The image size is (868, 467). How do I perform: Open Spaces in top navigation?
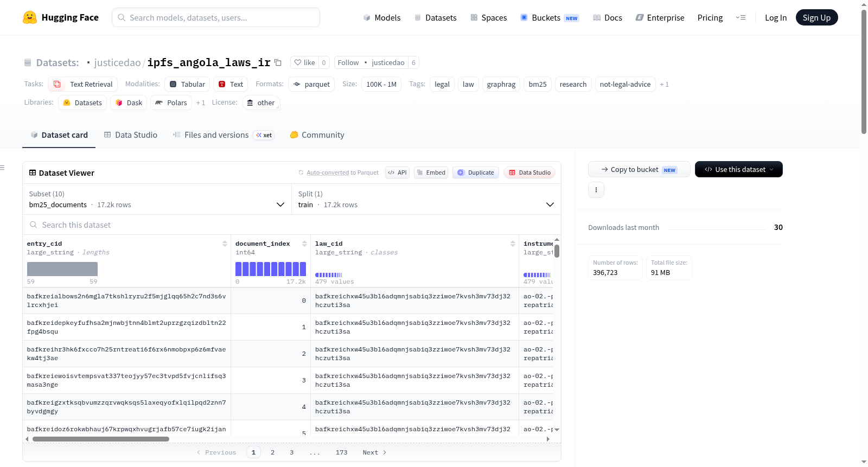pos(489,17)
